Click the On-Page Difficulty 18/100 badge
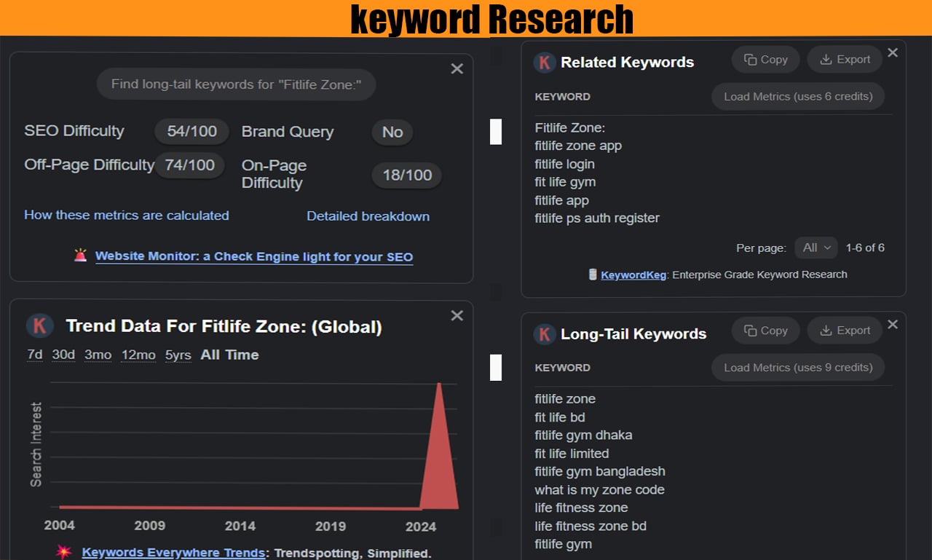The image size is (932, 560). tap(407, 175)
